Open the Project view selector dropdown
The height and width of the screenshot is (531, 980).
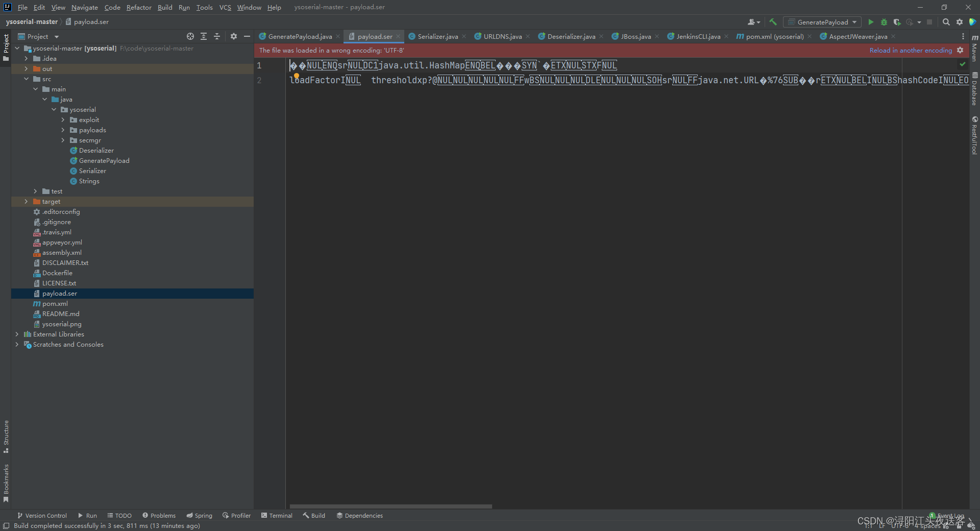[39, 36]
